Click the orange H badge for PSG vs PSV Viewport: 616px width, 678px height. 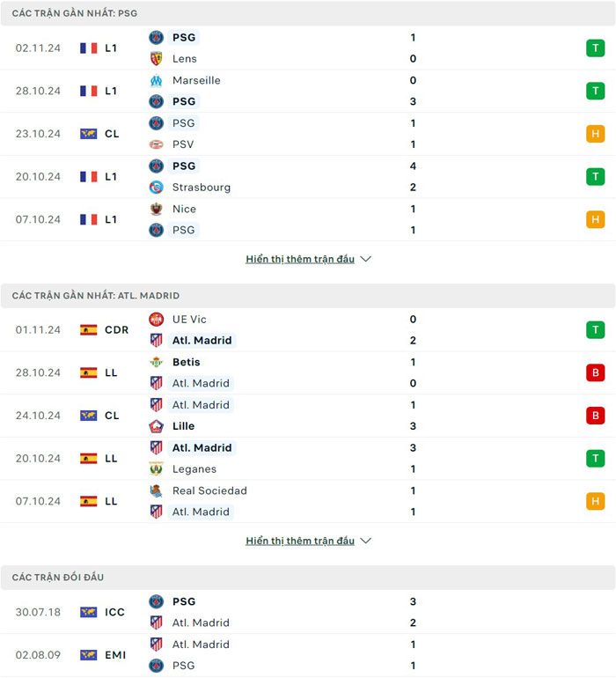(x=596, y=134)
